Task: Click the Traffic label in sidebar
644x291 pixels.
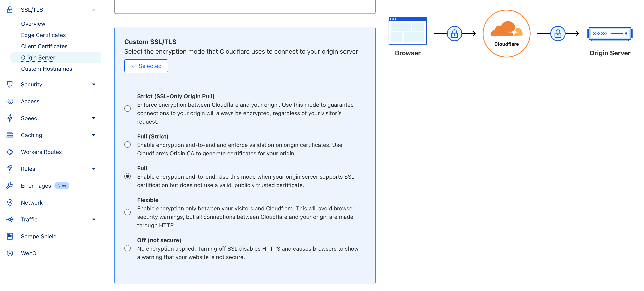Action: click(x=29, y=219)
